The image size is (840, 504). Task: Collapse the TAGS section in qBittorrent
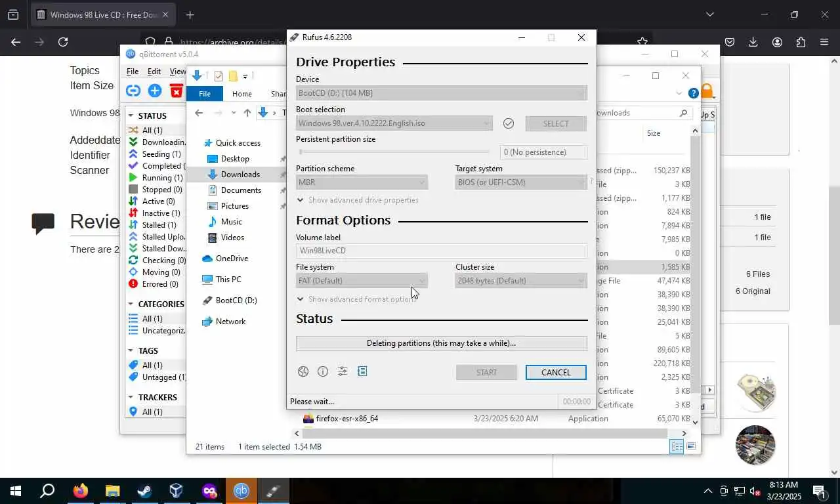click(x=131, y=351)
